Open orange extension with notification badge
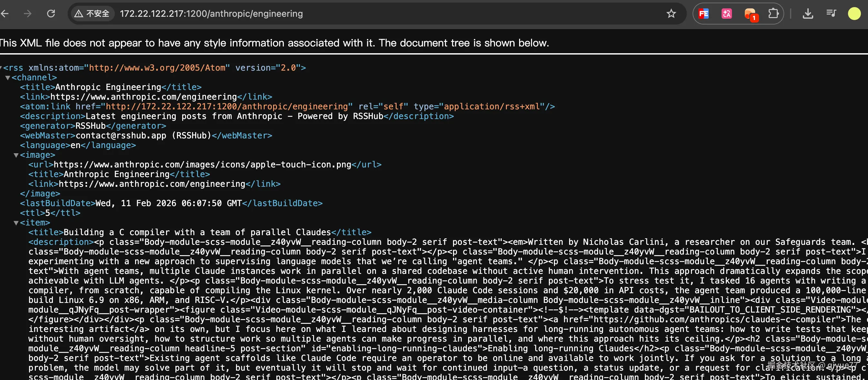Image resolution: width=868 pixels, height=380 pixels. 750,14
